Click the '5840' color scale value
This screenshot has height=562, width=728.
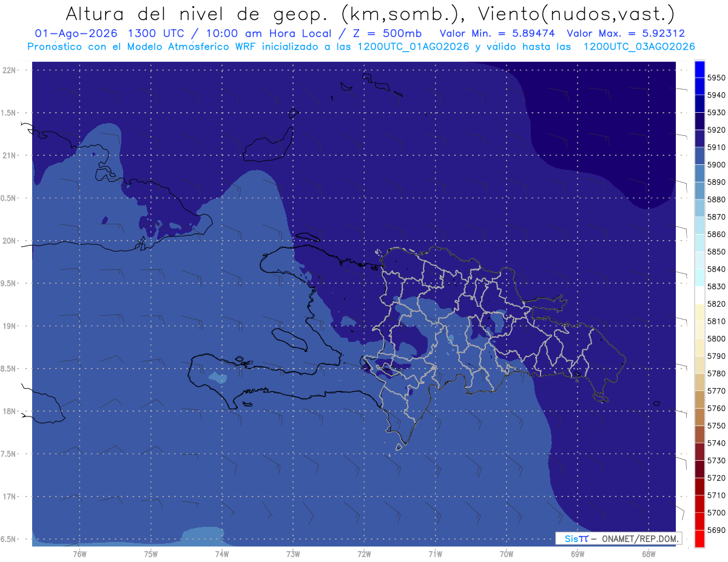[x=716, y=269]
